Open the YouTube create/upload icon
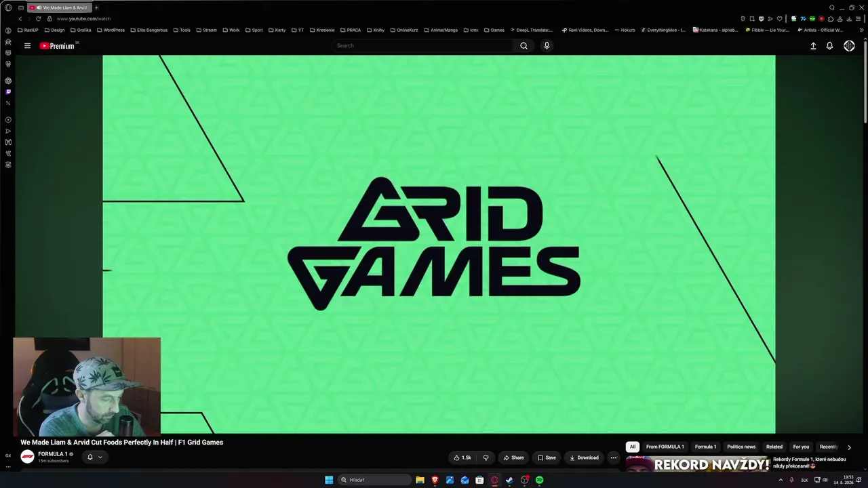This screenshot has width=868, height=488. point(813,46)
